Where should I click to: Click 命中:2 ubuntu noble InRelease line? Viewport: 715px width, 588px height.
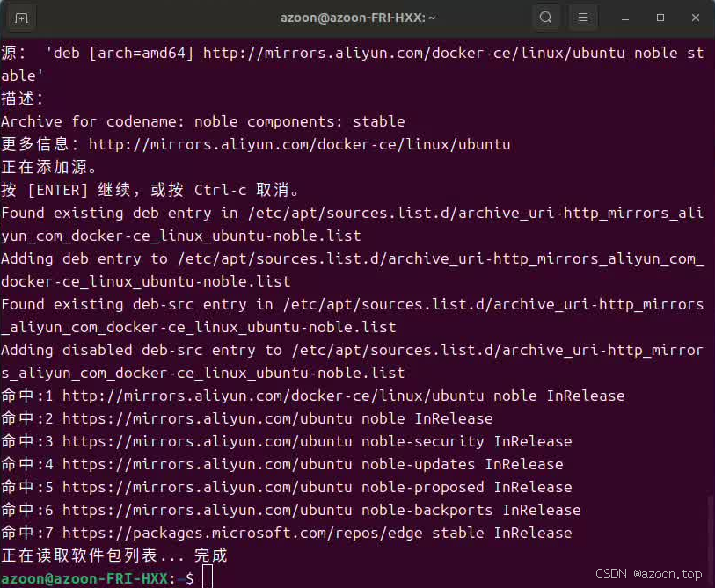coord(247,418)
